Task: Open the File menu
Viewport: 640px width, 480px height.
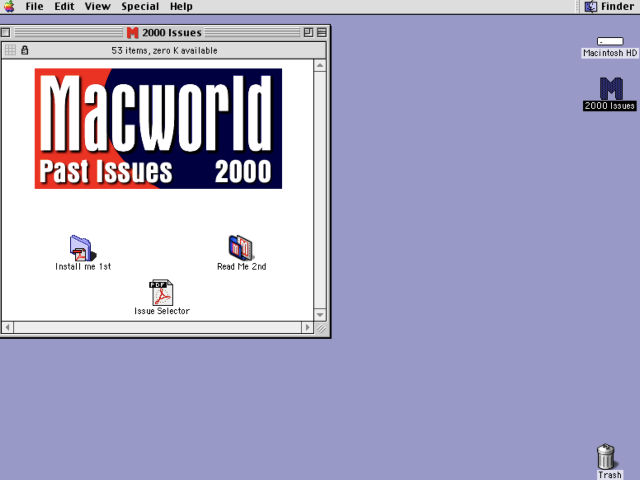Action: pos(34,7)
